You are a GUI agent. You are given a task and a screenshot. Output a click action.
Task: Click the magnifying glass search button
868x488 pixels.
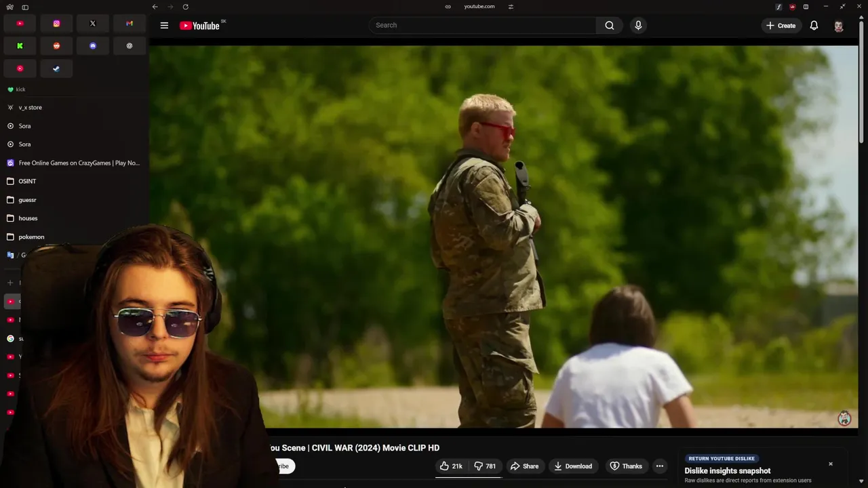[x=610, y=25]
